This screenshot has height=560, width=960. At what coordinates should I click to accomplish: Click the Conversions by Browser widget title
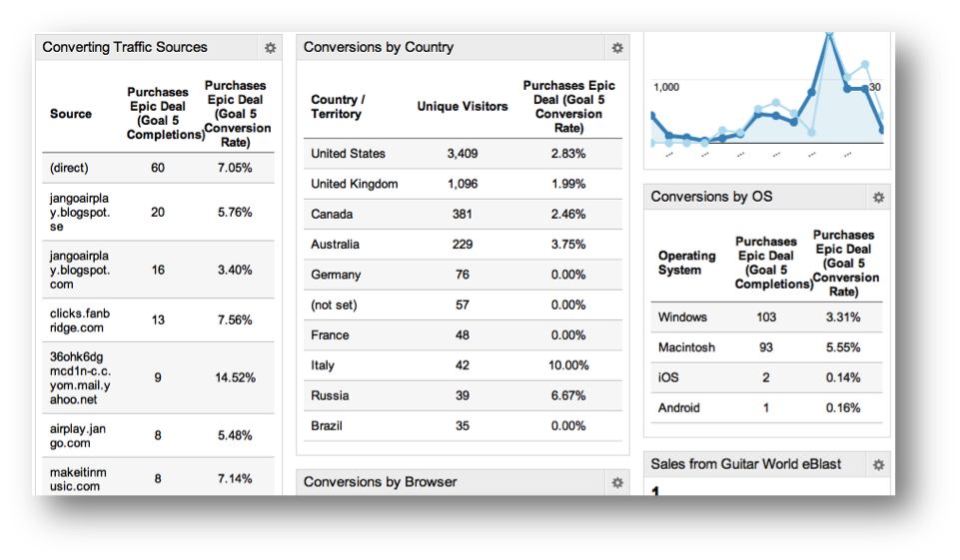coord(380,482)
